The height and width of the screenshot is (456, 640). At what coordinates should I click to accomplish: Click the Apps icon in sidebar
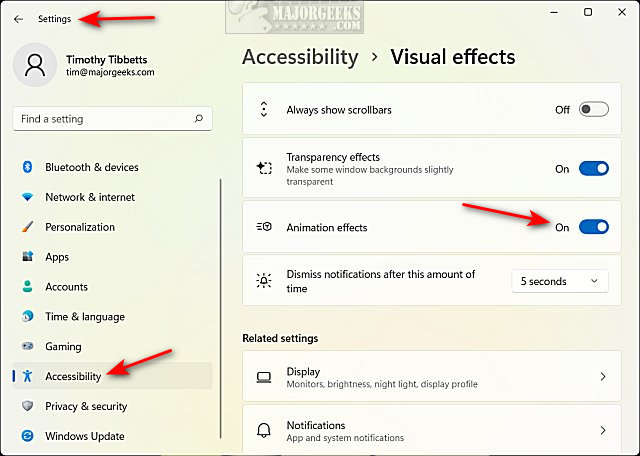(27, 257)
